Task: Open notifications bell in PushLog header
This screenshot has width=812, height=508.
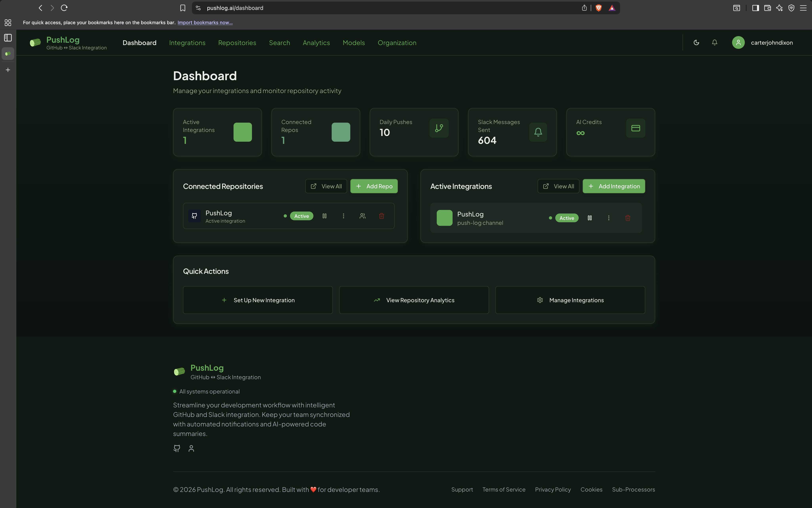Action: [715, 43]
